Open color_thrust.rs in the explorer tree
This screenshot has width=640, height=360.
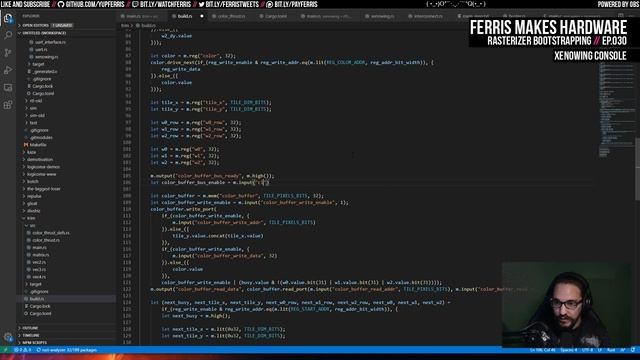(x=46, y=240)
